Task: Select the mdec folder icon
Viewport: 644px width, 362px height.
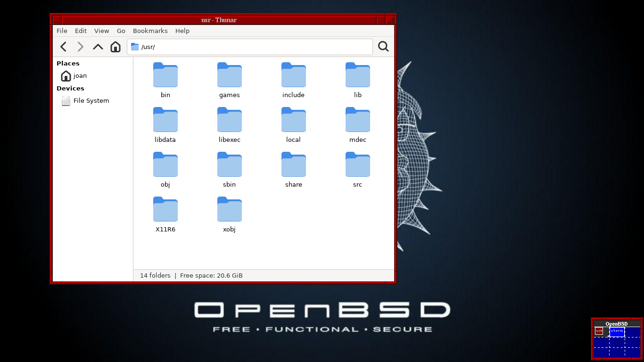Action: 358,120
